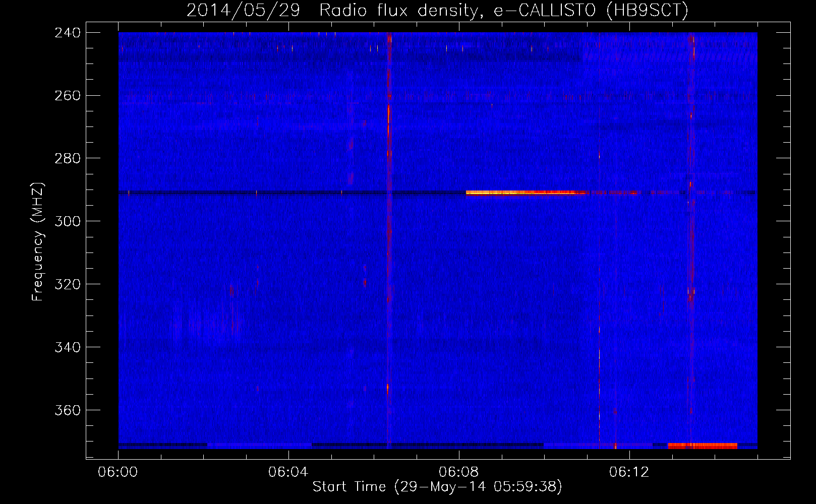Click the bright yellow emission band near 290 MHz
The width and height of the screenshot is (816, 504).
[x=526, y=193]
